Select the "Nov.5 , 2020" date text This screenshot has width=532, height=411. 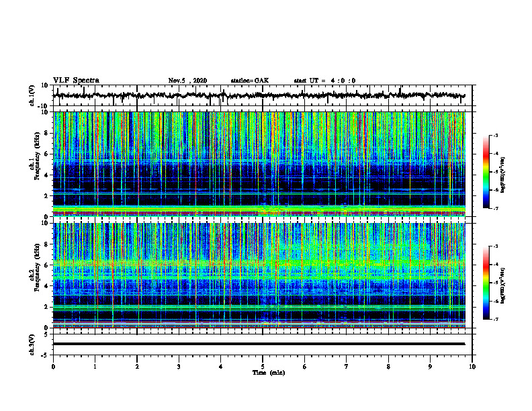click(x=187, y=81)
